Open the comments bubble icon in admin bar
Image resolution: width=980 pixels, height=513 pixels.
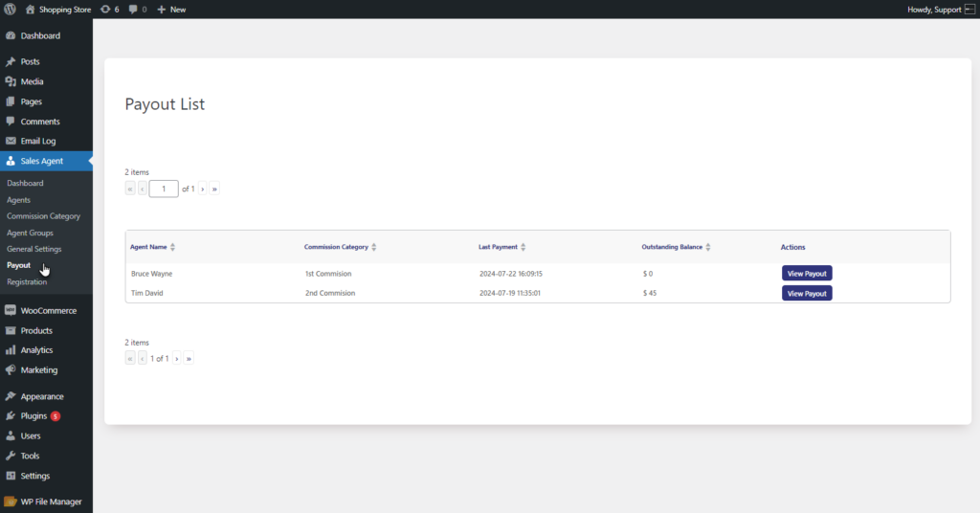coord(132,10)
